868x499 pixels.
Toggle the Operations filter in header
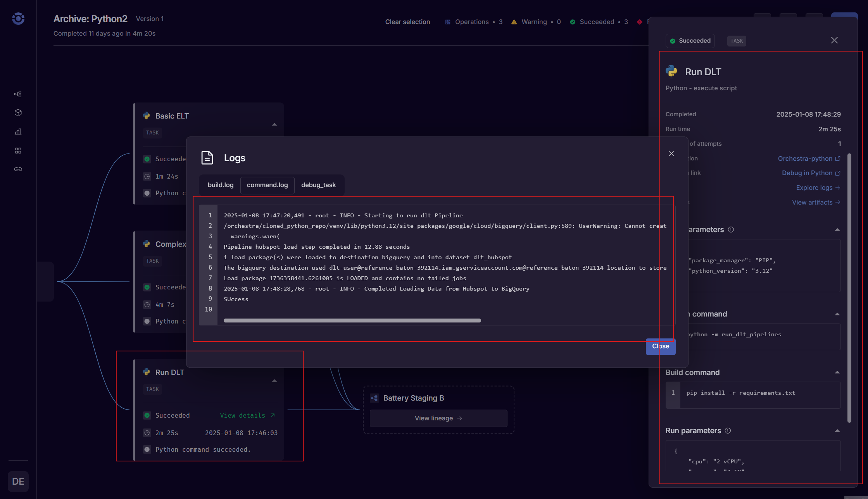[x=473, y=22]
